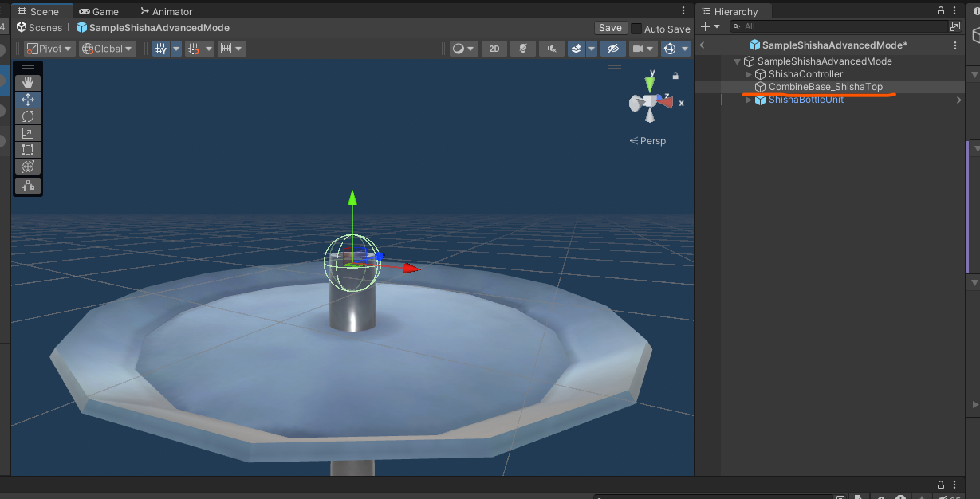Select the Move tool in Scene toolbar
Image resolution: width=980 pixels, height=499 pixels.
click(28, 100)
